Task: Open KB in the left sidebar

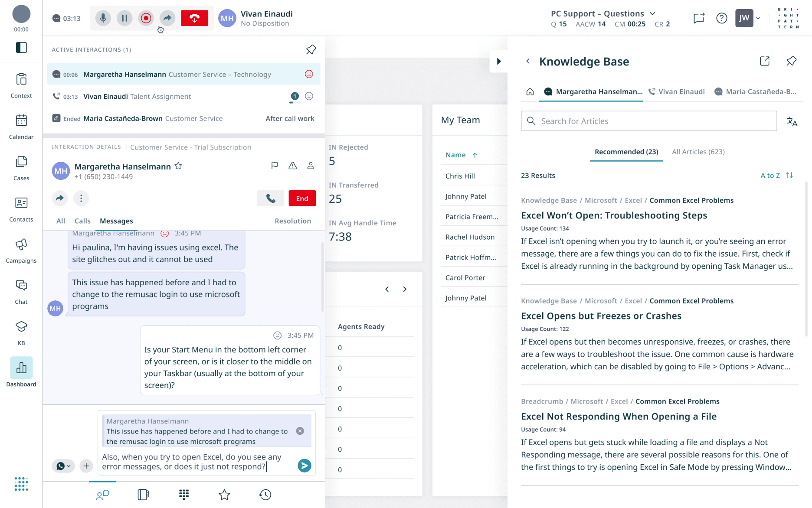Action: point(21,332)
